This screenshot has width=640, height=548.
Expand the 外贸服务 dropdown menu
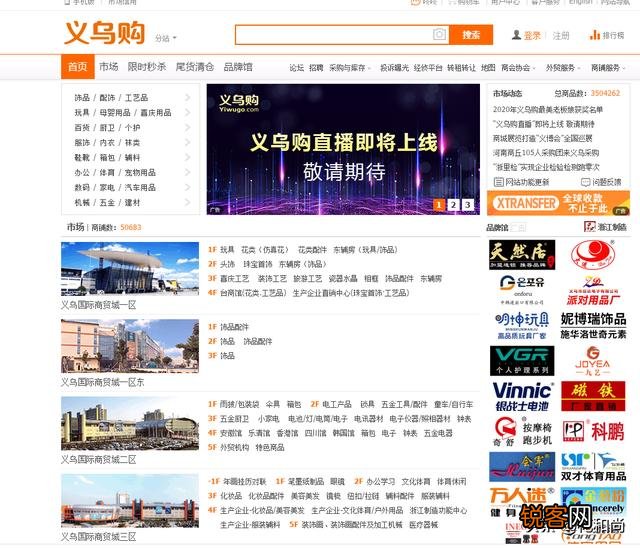pos(563,68)
